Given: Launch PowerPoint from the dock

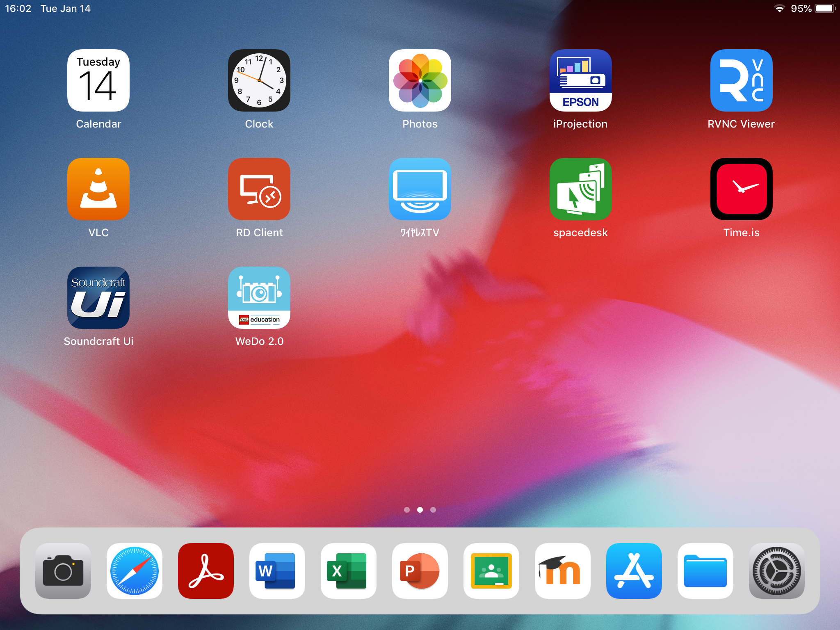Looking at the screenshot, I should (420, 571).
